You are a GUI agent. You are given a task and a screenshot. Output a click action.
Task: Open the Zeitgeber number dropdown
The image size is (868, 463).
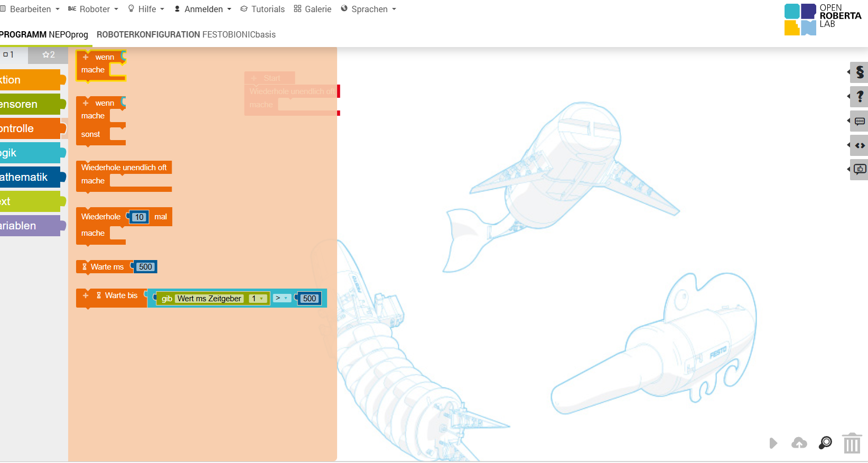(x=258, y=299)
